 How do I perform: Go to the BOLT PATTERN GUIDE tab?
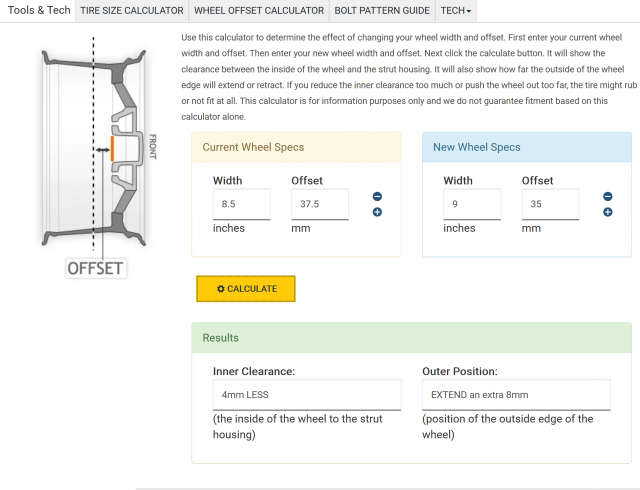pyautogui.click(x=384, y=11)
